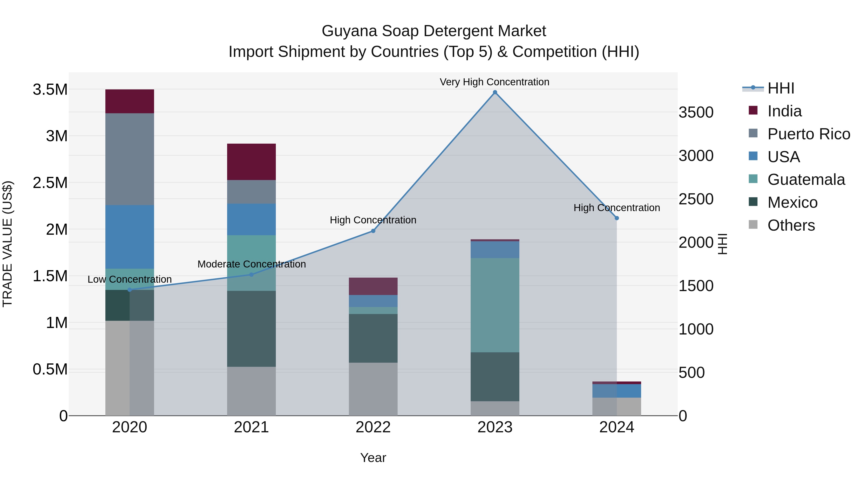Click the 'Guyana Soap Detergent Market' chart title
868x488 pixels.
click(x=434, y=31)
